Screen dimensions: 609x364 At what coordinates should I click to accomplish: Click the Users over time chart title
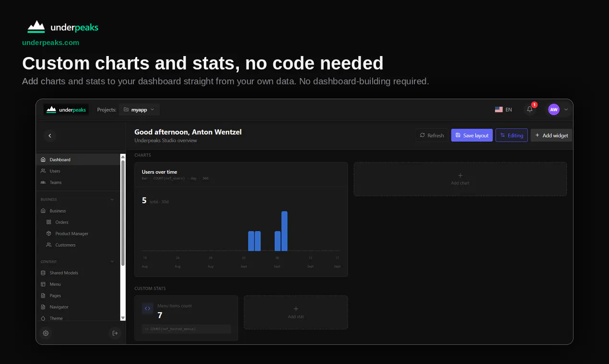tap(159, 172)
